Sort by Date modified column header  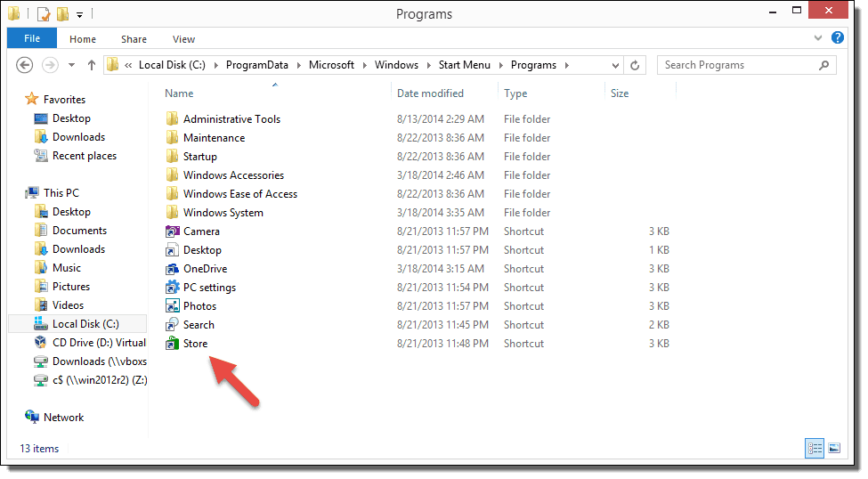(430, 93)
